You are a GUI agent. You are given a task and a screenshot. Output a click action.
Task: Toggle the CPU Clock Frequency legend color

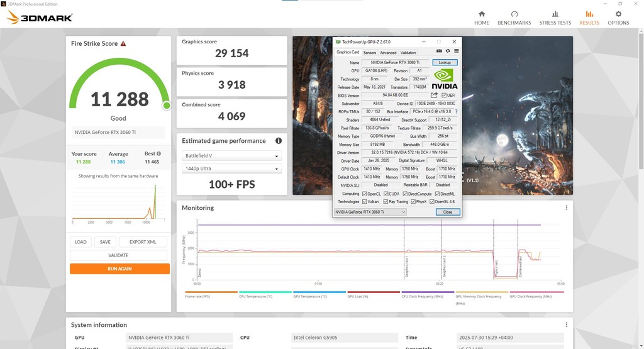428,292
